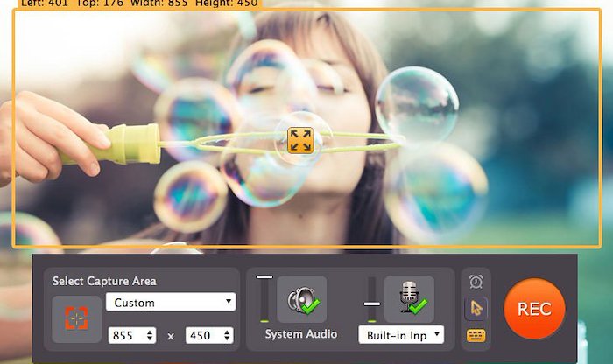The image size is (613, 364).
Task: Toggle the cursor capture effects icon
Action: 476,309
